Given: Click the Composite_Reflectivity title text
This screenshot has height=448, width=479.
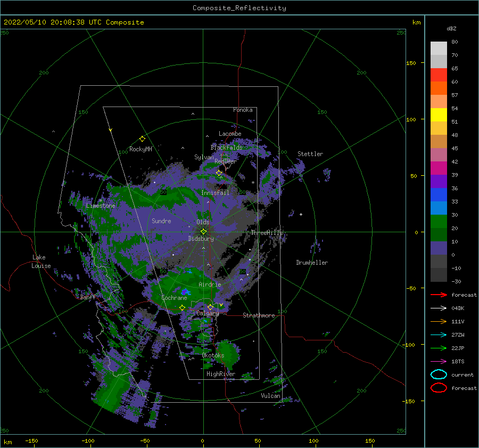Looking at the screenshot, I should coord(240,8).
